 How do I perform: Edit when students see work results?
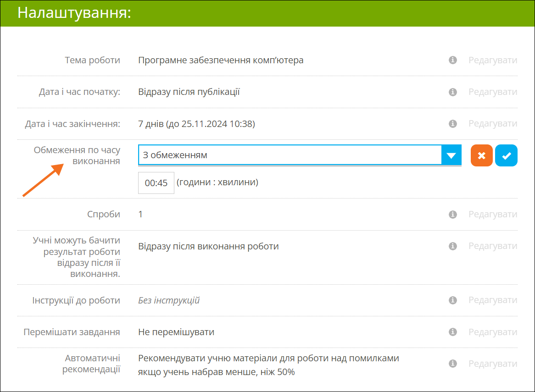(x=492, y=246)
